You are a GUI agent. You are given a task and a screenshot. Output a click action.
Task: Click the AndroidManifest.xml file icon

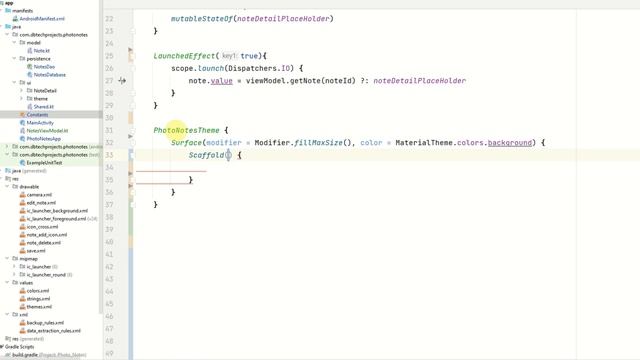[16, 19]
